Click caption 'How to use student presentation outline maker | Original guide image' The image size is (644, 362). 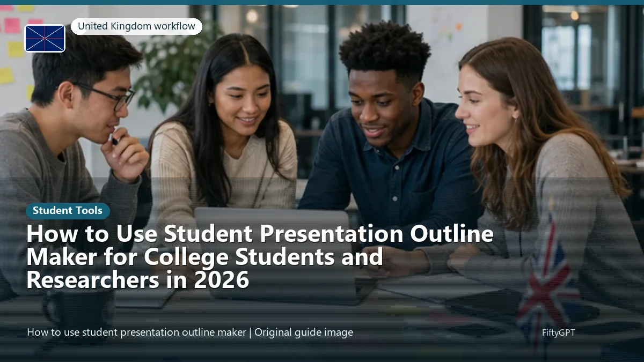tap(190, 333)
